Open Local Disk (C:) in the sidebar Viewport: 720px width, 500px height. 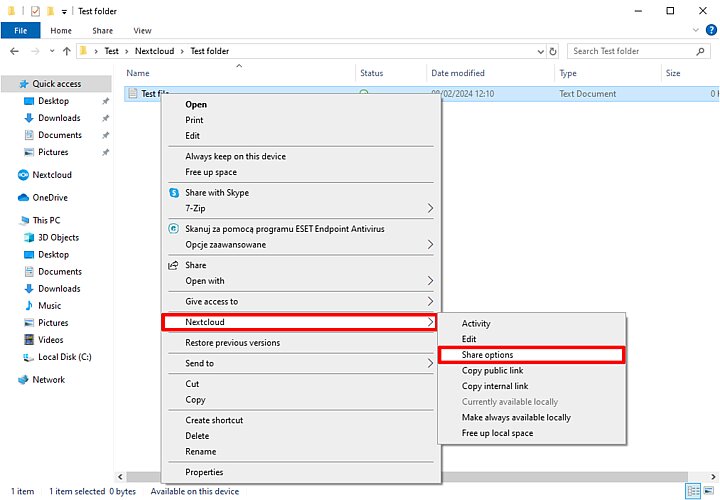tap(58, 357)
